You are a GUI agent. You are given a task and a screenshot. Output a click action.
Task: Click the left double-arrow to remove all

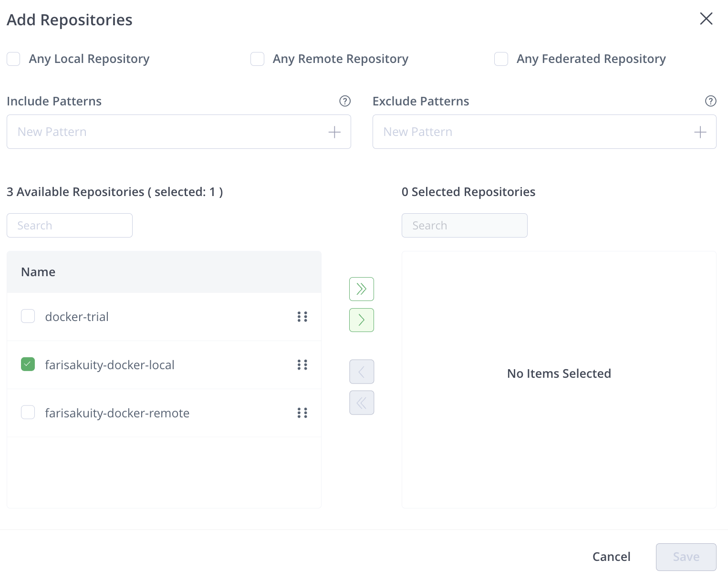click(361, 402)
